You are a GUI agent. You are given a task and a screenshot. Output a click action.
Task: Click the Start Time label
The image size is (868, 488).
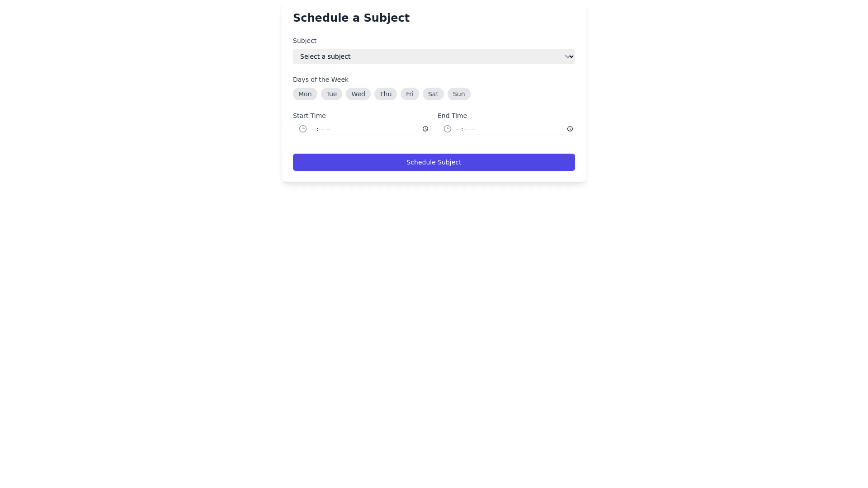(309, 116)
